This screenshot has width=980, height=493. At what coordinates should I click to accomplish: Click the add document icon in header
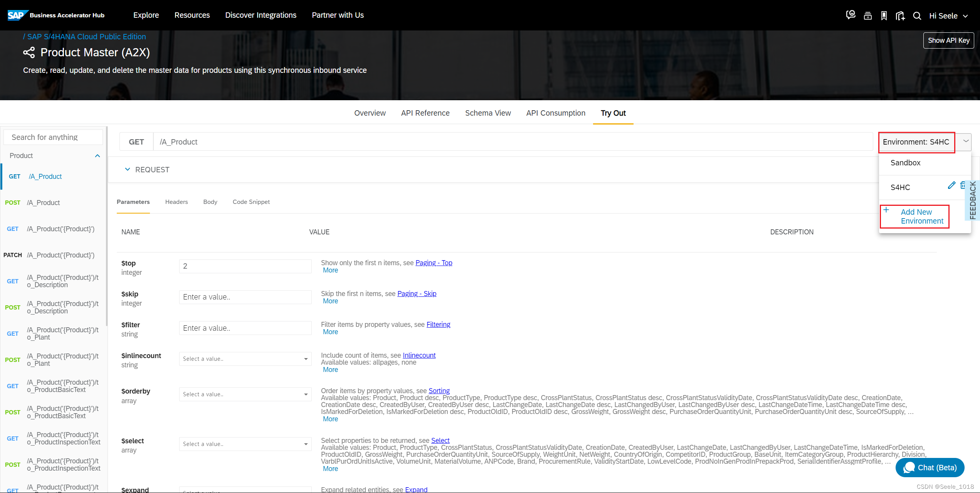pyautogui.click(x=900, y=15)
